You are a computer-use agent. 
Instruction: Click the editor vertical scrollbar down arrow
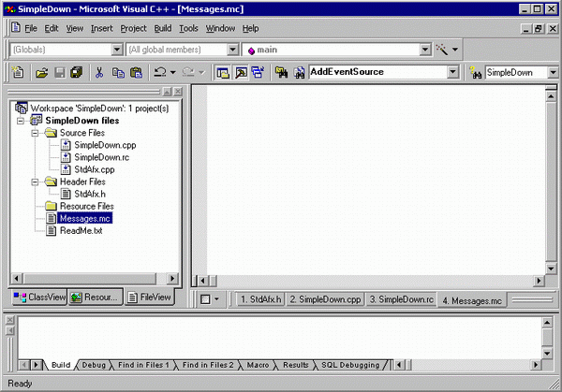click(x=551, y=269)
